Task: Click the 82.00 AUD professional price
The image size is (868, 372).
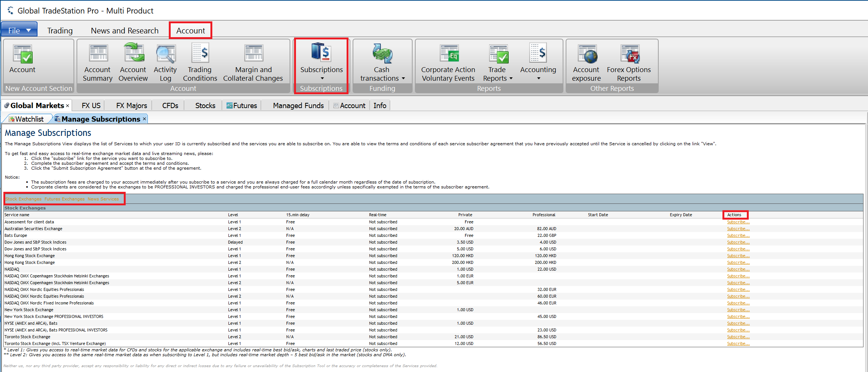Action: click(x=547, y=229)
